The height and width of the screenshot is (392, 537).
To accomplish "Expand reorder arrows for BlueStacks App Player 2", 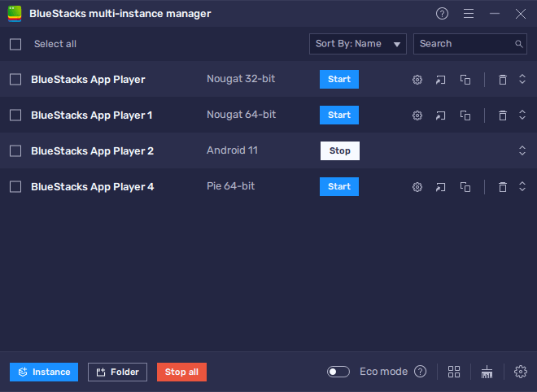I will pos(522,151).
